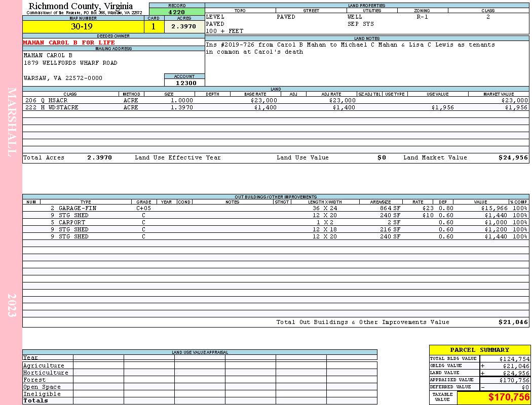Click Totals row label in appraisal
The height and width of the screenshot is (405, 532).
tap(35, 400)
